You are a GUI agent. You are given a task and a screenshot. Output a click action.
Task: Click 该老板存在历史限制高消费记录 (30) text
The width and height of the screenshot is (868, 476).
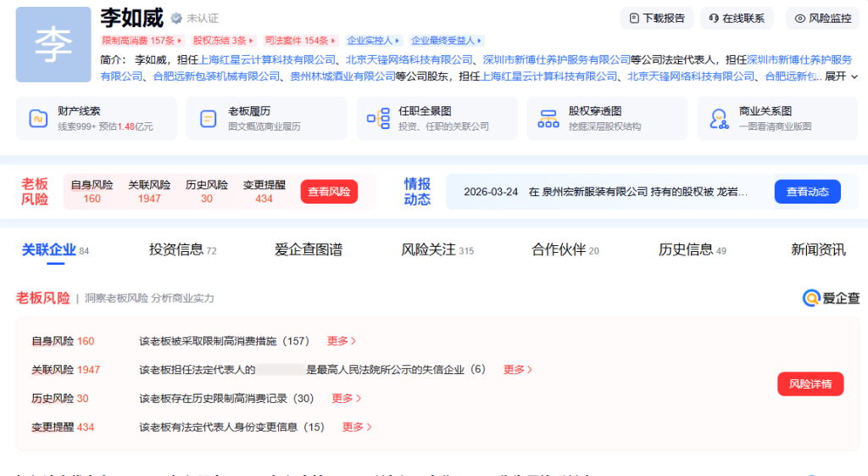pyautogui.click(x=226, y=399)
